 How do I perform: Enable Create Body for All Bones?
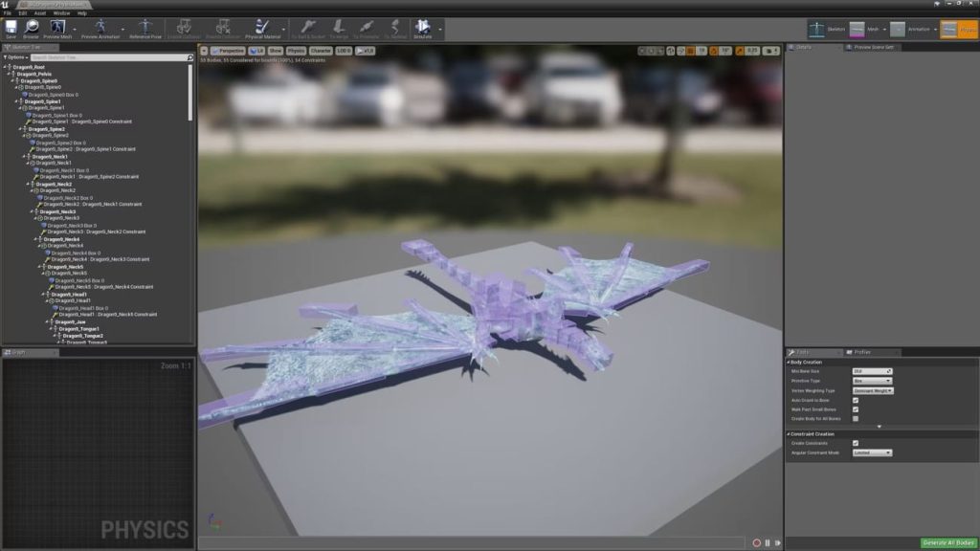click(855, 419)
